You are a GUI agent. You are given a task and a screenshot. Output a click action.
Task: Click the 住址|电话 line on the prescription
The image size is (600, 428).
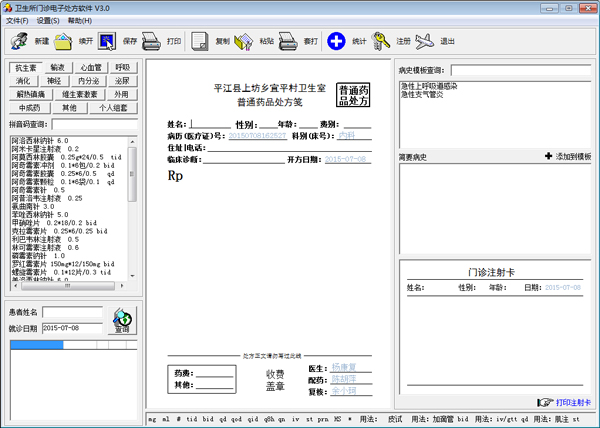[x=290, y=147]
